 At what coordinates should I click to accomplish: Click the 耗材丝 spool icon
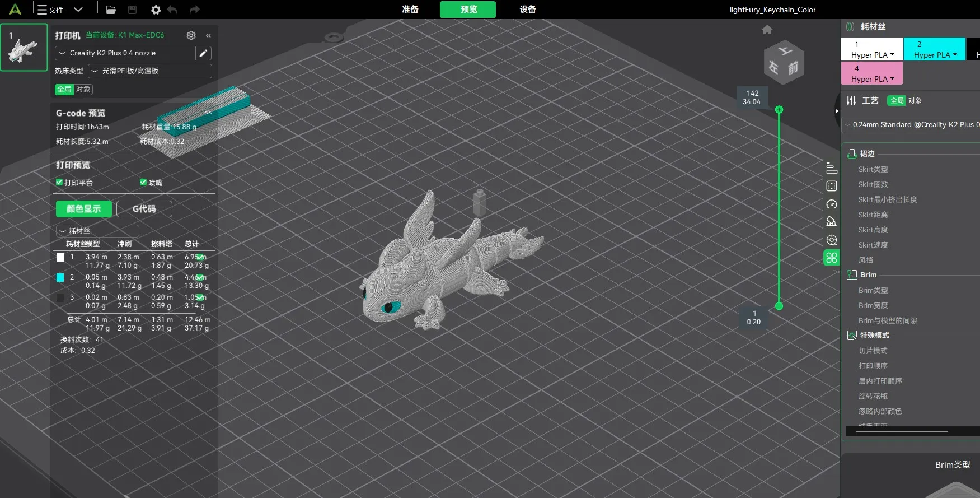850,26
